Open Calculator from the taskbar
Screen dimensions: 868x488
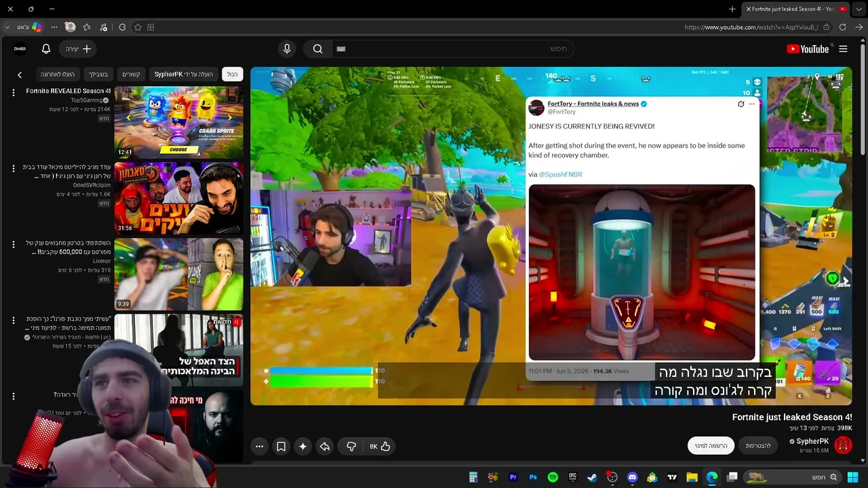pos(473,477)
